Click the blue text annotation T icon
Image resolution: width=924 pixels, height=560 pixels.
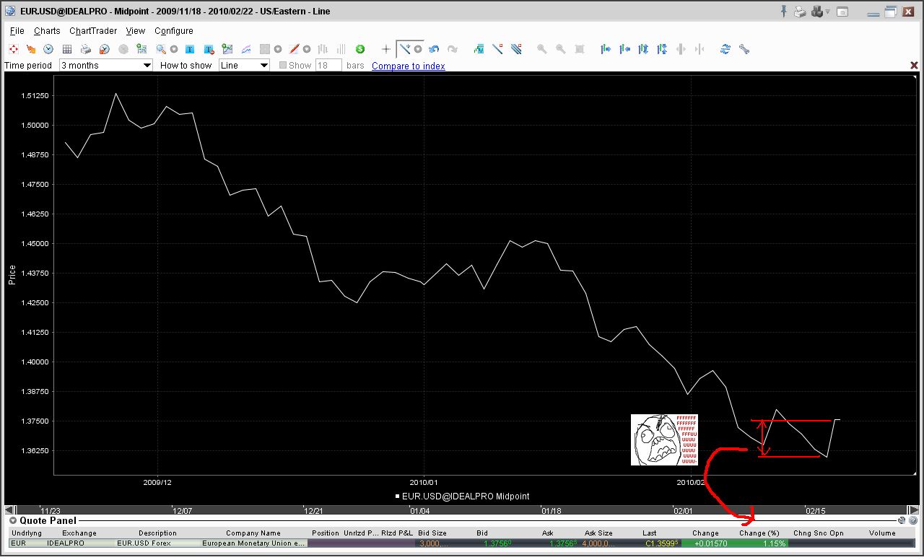pos(190,49)
